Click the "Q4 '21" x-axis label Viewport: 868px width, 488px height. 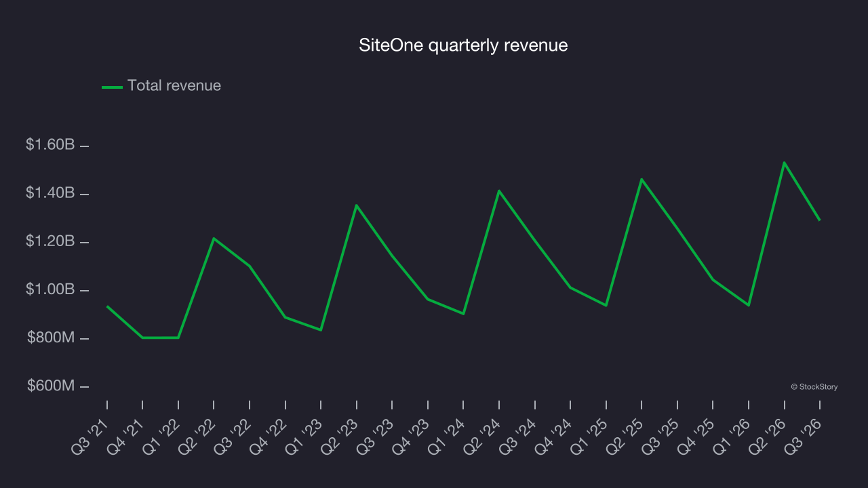click(x=126, y=436)
